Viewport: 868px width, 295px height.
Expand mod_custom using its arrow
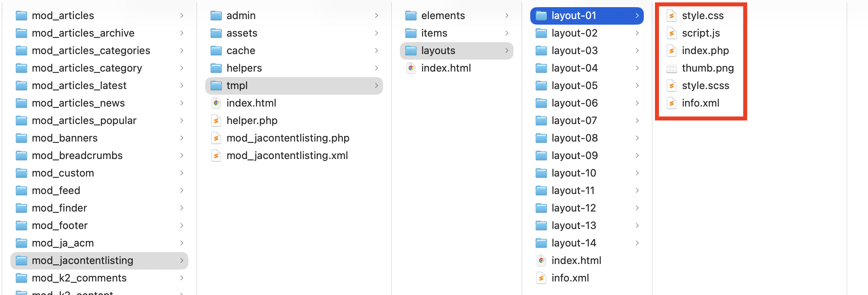[182, 173]
